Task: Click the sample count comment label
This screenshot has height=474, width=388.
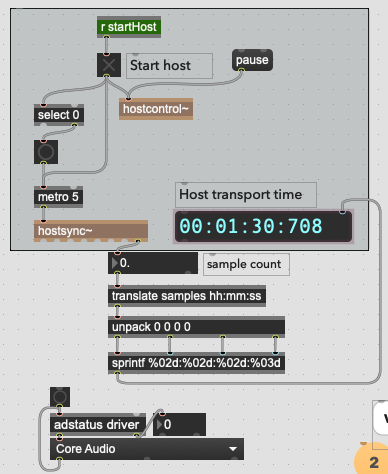Action: [x=246, y=264]
